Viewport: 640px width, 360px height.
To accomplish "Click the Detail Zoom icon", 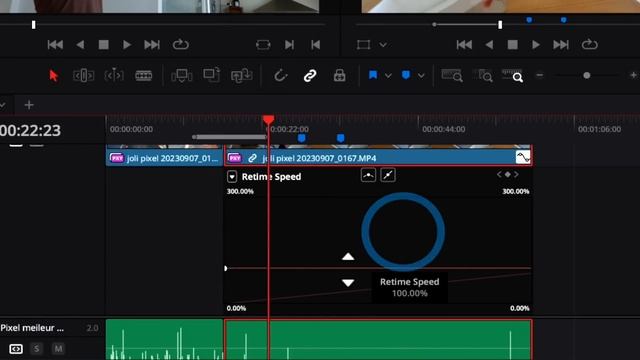I will tap(483, 76).
